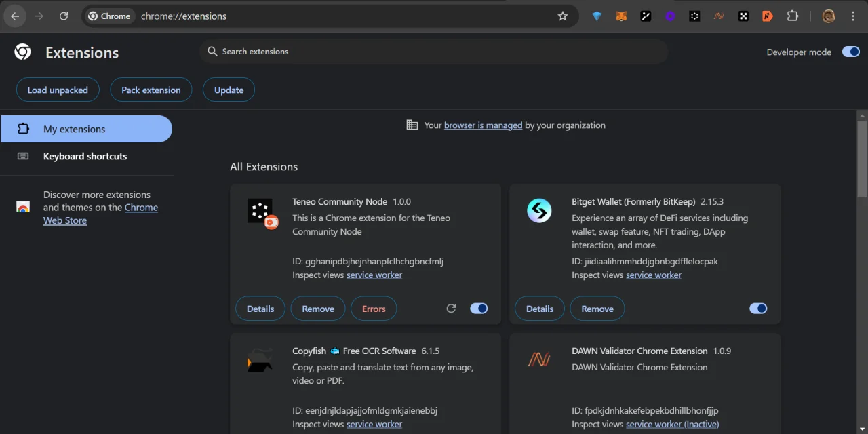
Task: Reload the extensions page
Action: (64, 16)
